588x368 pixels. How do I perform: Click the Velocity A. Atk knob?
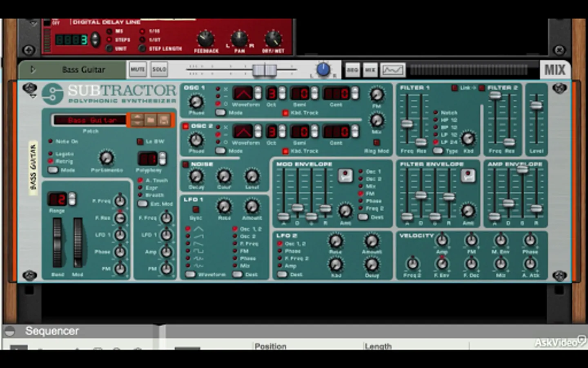tap(530, 264)
